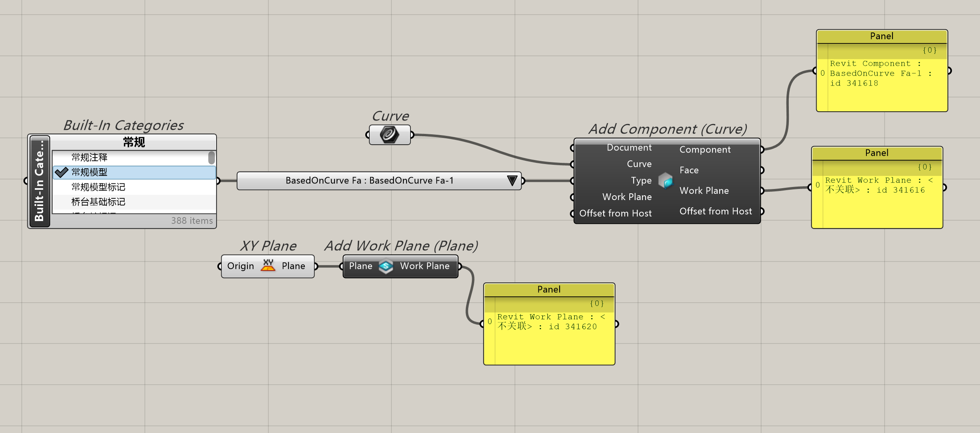This screenshot has width=980, height=433.
Task: Click the Panel title showing id 341620
Action: click(x=549, y=290)
